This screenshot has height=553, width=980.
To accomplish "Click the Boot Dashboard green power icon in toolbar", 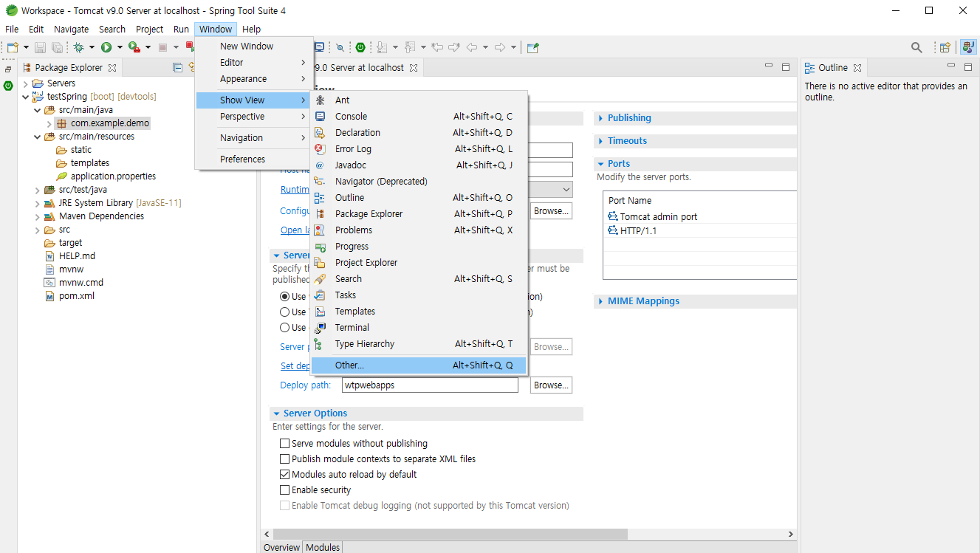I will click(360, 47).
